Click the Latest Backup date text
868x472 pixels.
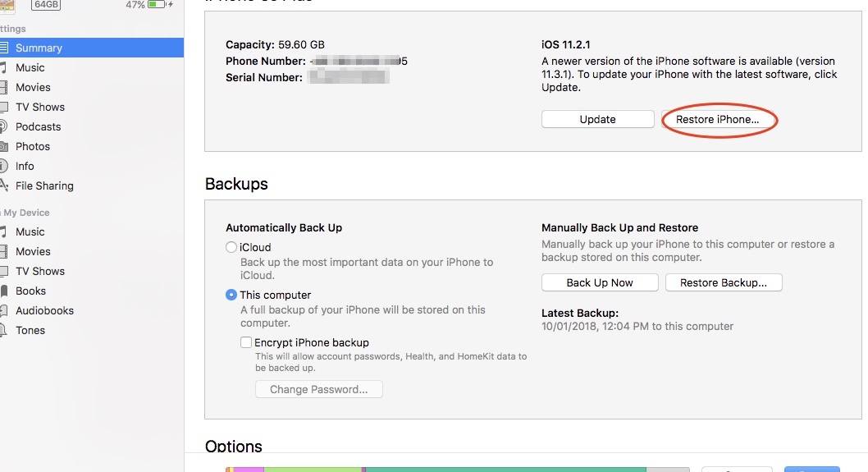[637, 327]
